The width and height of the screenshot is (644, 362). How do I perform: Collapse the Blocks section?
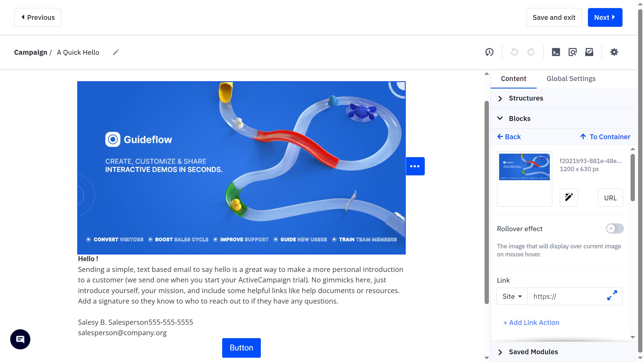[x=519, y=119]
